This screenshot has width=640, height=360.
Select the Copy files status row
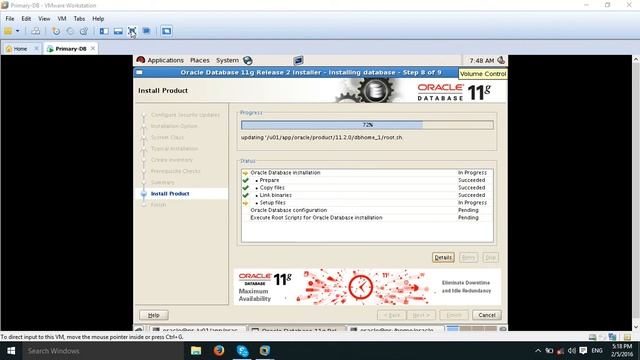coord(367,188)
